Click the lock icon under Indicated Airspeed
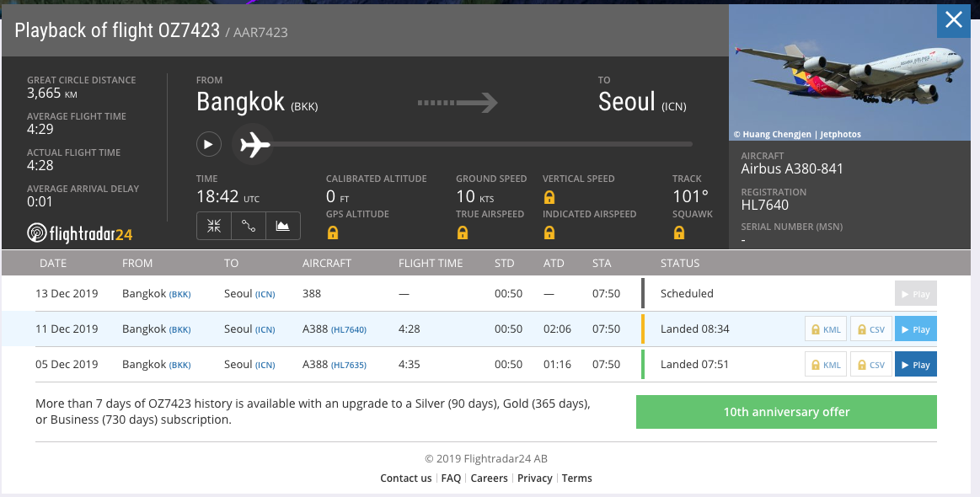This screenshot has width=980, height=497. pyautogui.click(x=549, y=232)
